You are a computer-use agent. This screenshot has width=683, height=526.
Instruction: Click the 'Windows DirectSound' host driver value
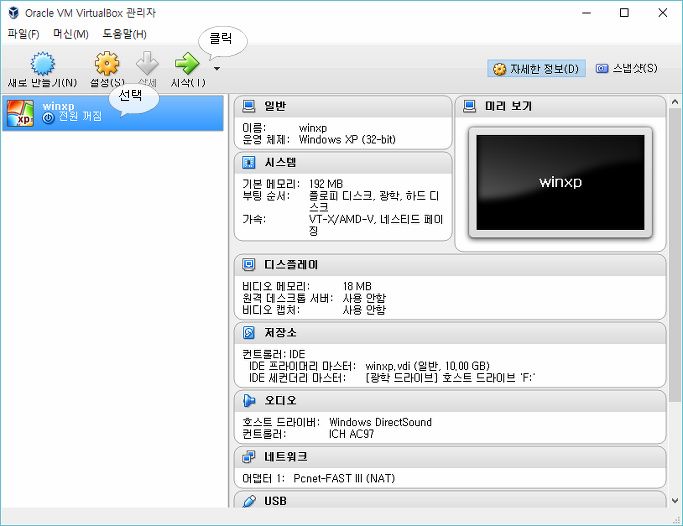pyautogui.click(x=380, y=422)
